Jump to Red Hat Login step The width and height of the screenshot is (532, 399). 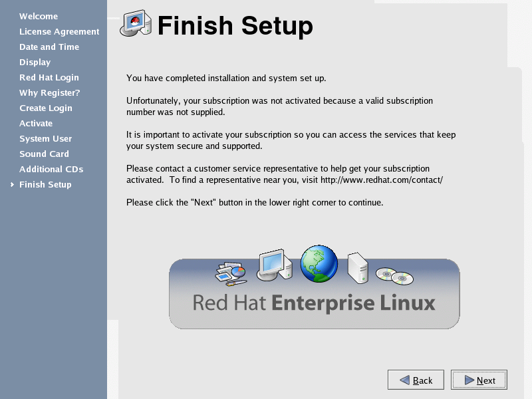(x=49, y=78)
